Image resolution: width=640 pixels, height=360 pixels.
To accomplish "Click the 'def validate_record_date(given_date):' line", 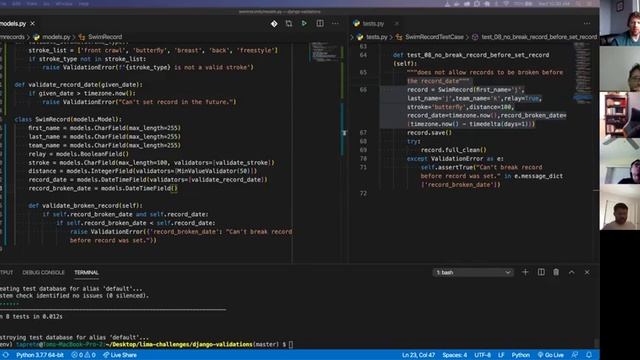I will (78, 85).
